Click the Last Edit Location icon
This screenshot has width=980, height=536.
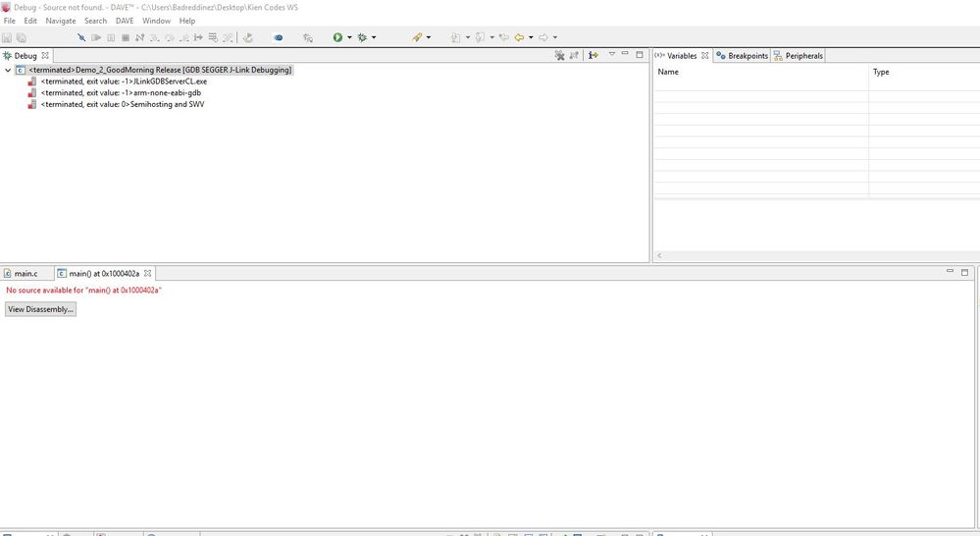point(504,37)
